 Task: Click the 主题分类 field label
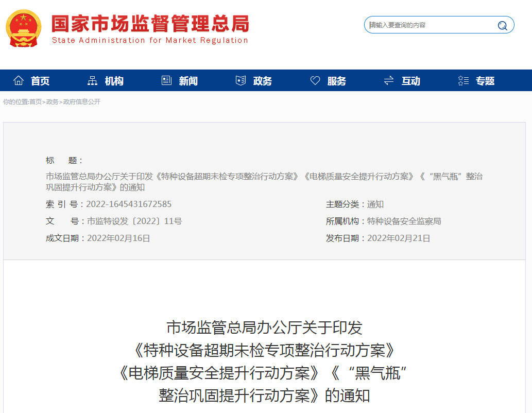(x=345, y=204)
